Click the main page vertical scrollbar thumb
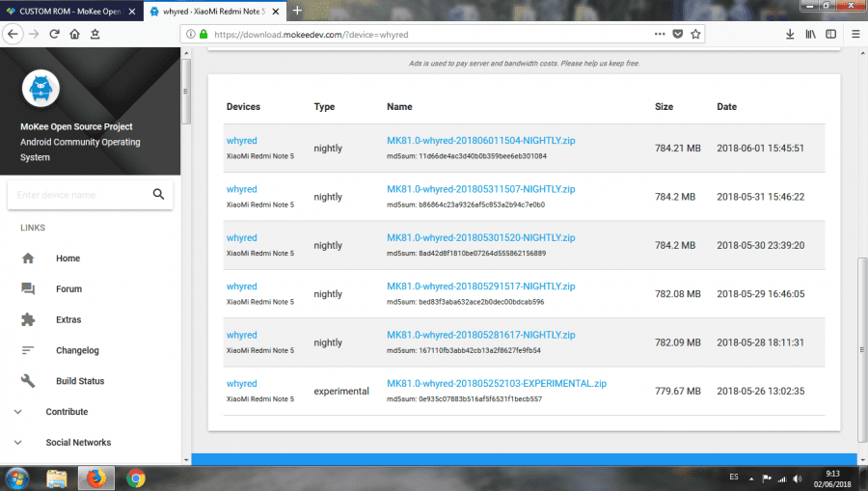 coord(862,350)
